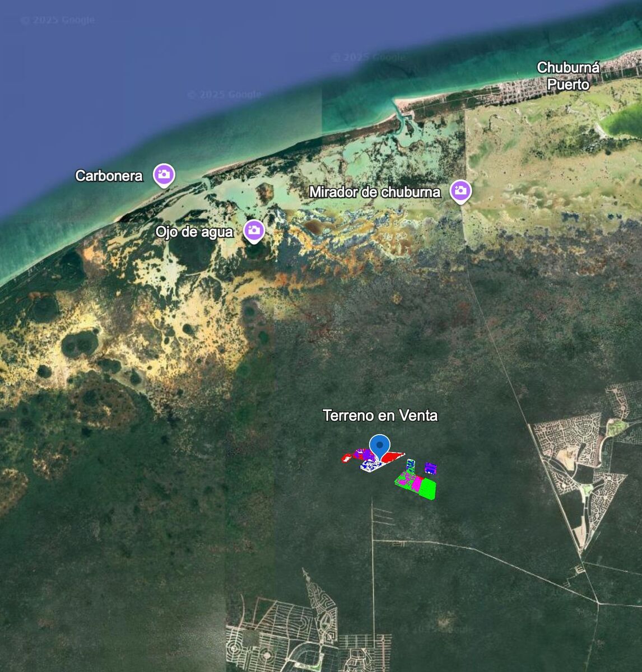Image resolution: width=642 pixels, height=672 pixels.
Task: Click the small isolated purple square parcel
Action: 430,468
